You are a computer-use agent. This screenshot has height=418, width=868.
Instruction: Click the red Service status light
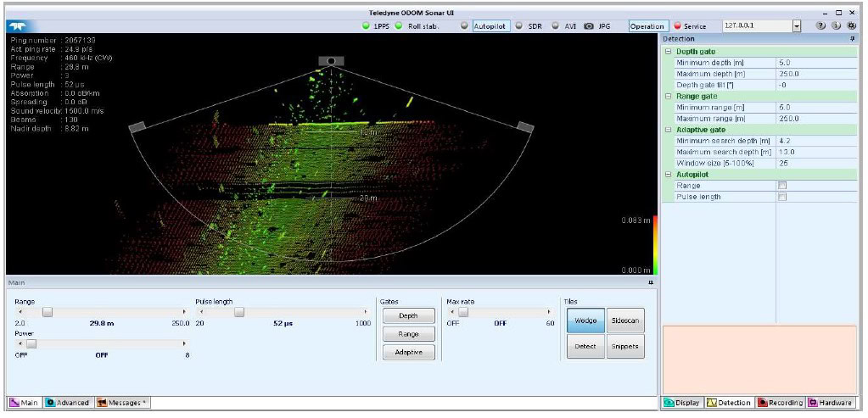coord(677,26)
